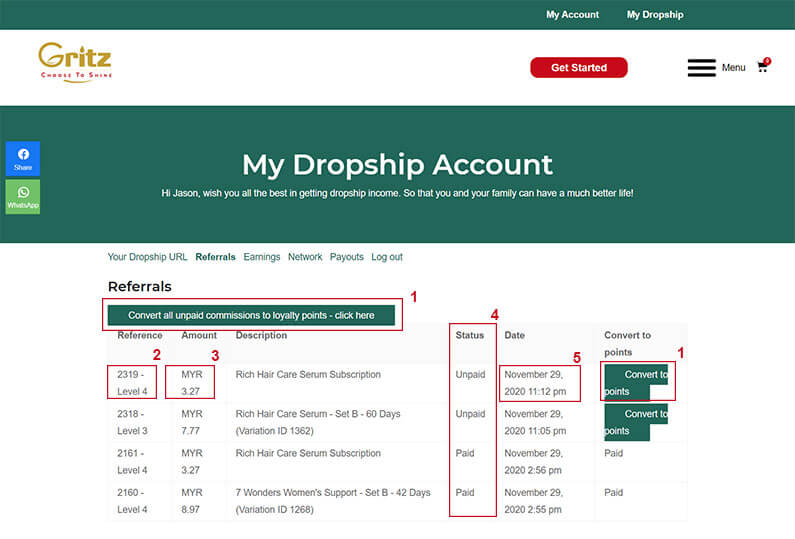The width and height of the screenshot is (795, 539).
Task: Click Paid in Convert column, row 2161
Action: (613, 453)
